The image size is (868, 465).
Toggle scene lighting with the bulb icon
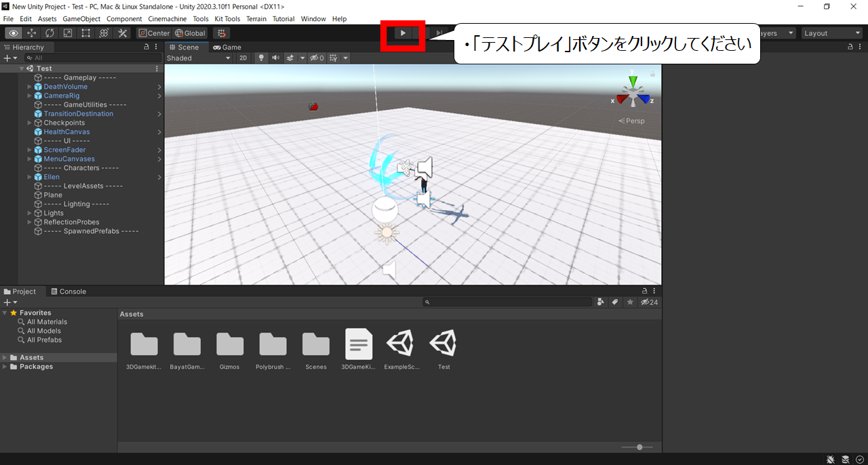261,58
